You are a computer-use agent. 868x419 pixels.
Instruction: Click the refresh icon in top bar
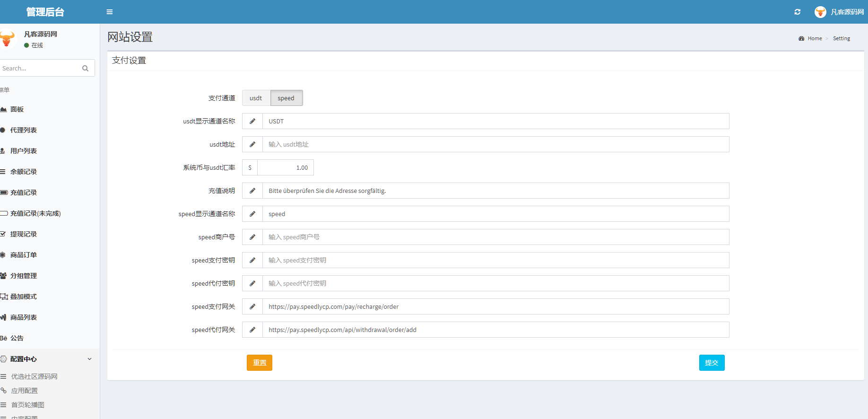click(798, 12)
